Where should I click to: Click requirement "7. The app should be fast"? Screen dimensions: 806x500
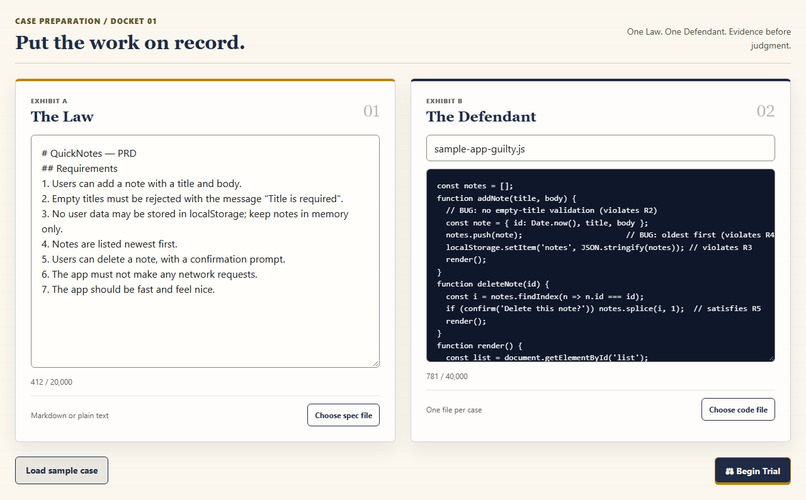pyautogui.click(x=128, y=289)
